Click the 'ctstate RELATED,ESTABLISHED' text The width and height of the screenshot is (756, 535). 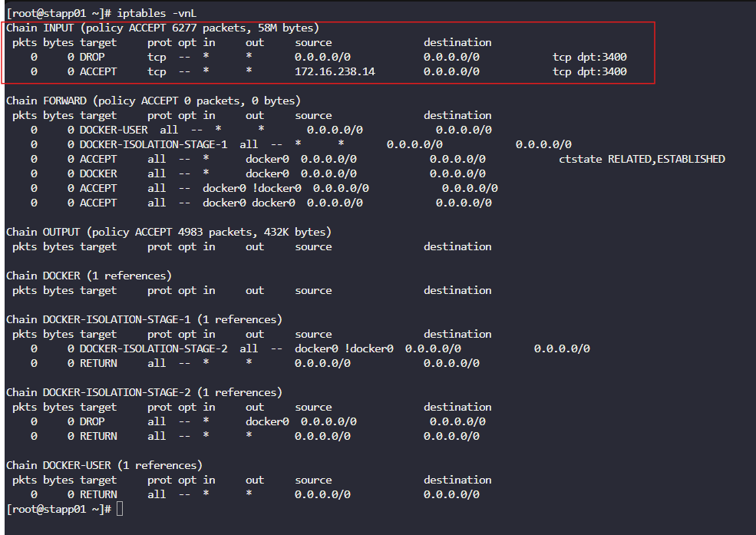642,159
